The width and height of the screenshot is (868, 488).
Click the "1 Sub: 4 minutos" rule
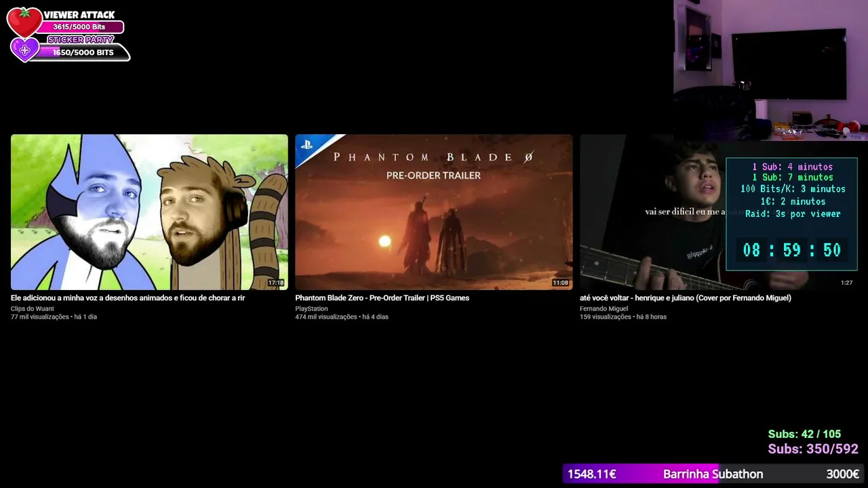(x=792, y=167)
